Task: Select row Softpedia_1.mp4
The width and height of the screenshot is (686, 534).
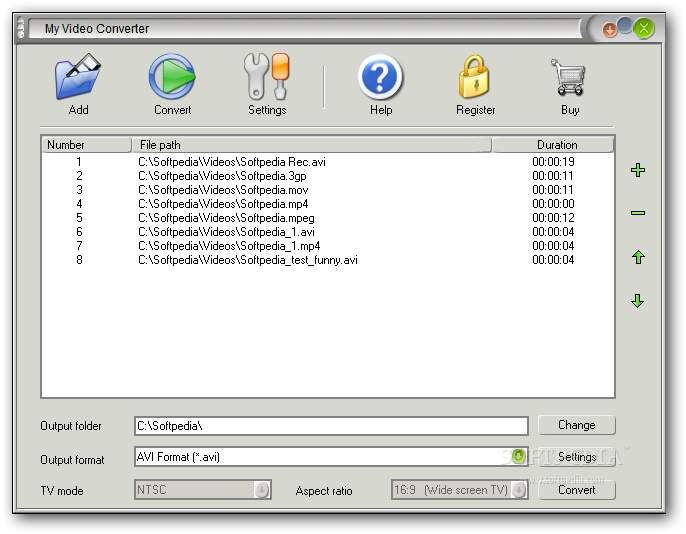Action: (328, 246)
